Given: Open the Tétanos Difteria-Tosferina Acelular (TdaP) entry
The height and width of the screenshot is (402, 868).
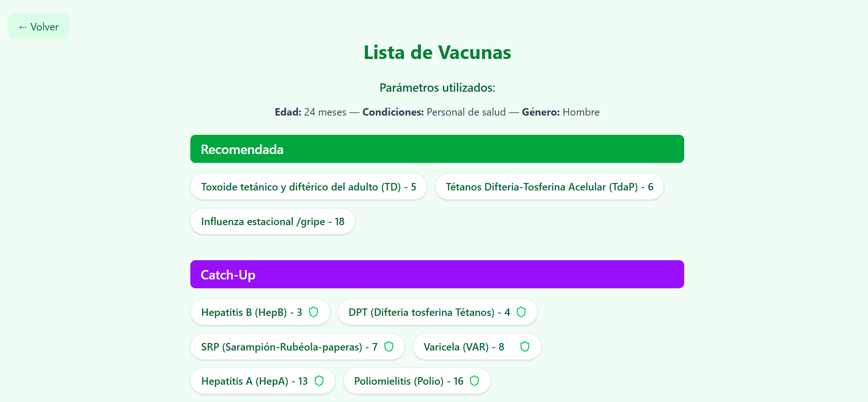Looking at the screenshot, I should tap(549, 187).
